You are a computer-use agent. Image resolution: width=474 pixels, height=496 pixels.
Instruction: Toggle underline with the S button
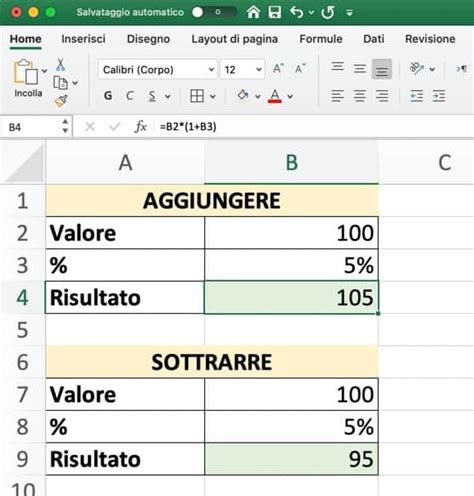(x=152, y=96)
